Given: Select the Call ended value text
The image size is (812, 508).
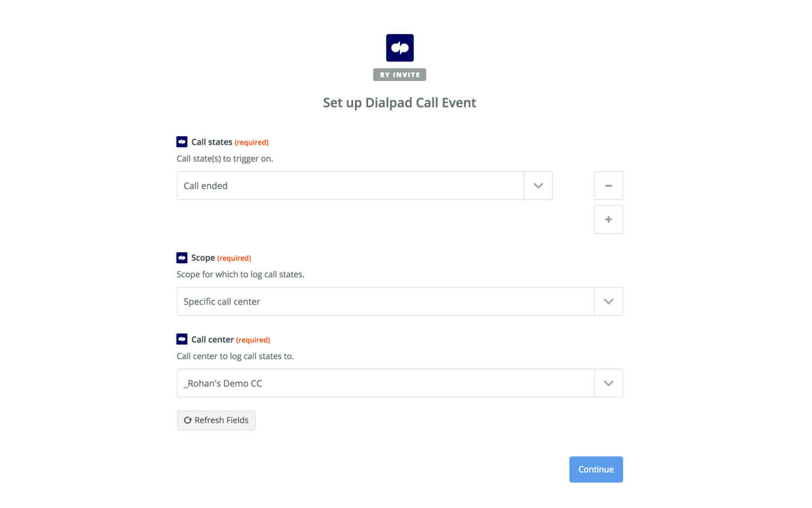Looking at the screenshot, I should pyautogui.click(x=205, y=186).
